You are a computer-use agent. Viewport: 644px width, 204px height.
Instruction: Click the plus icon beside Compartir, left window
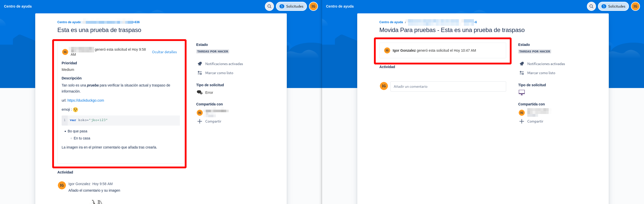point(200,121)
